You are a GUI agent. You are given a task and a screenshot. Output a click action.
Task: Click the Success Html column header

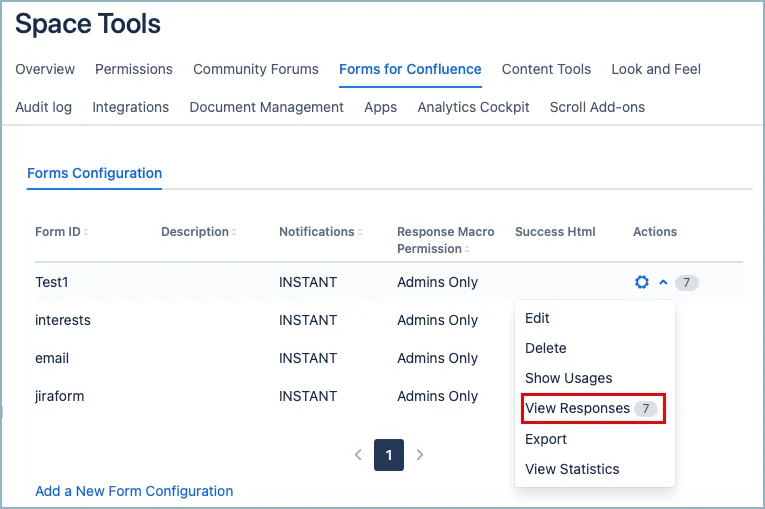[555, 232]
